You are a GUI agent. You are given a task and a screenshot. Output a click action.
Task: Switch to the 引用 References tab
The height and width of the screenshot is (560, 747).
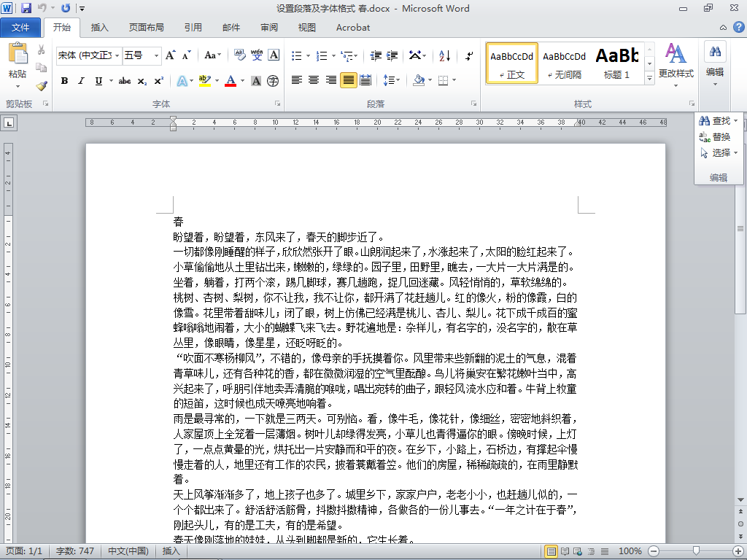pyautogui.click(x=193, y=28)
